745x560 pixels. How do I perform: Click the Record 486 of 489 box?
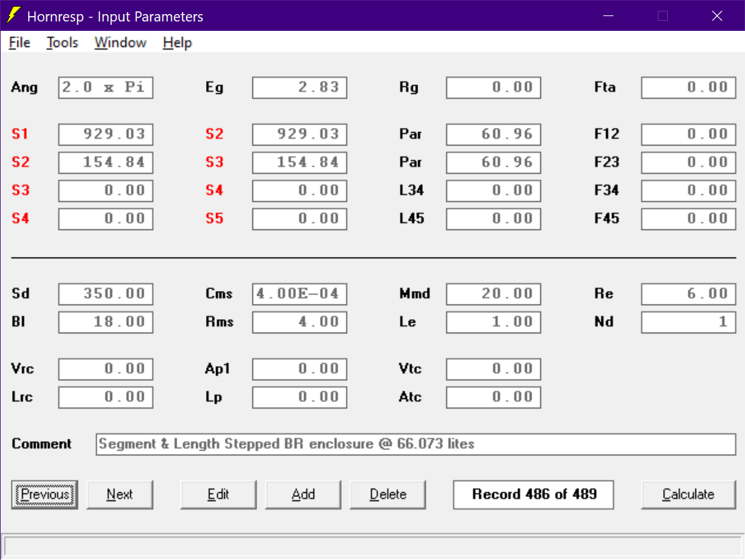click(x=534, y=494)
